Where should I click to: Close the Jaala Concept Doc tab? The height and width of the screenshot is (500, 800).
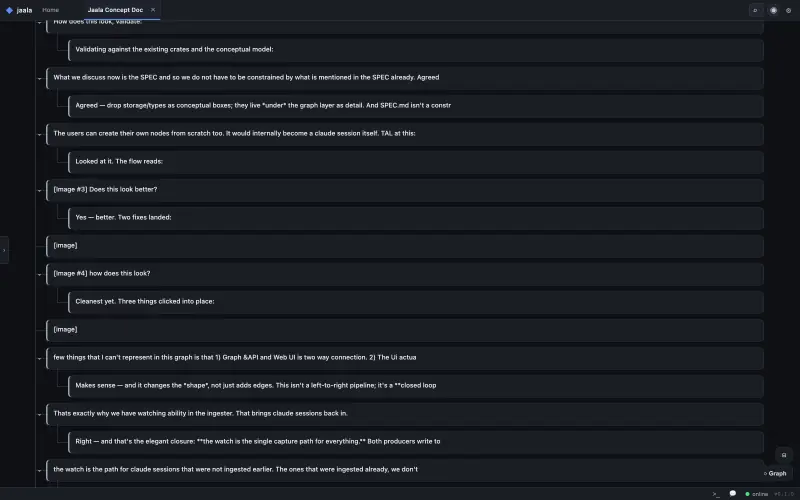tap(153, 10)
